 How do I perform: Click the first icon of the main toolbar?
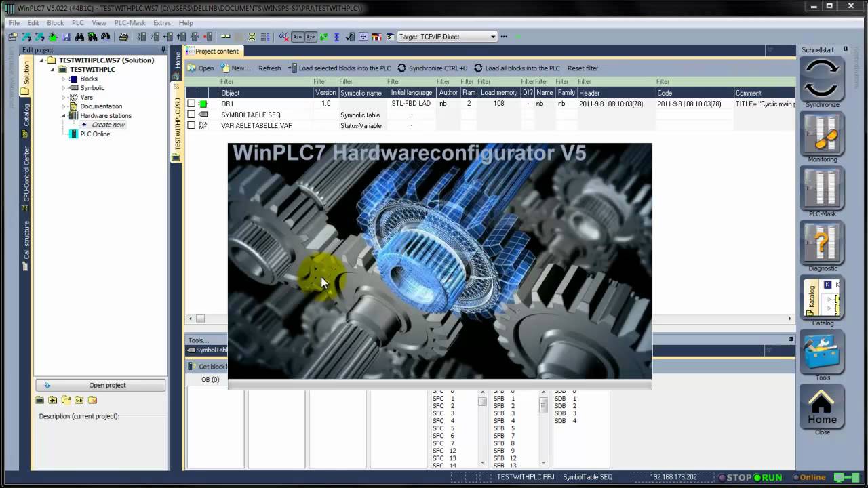click(12, 37)
